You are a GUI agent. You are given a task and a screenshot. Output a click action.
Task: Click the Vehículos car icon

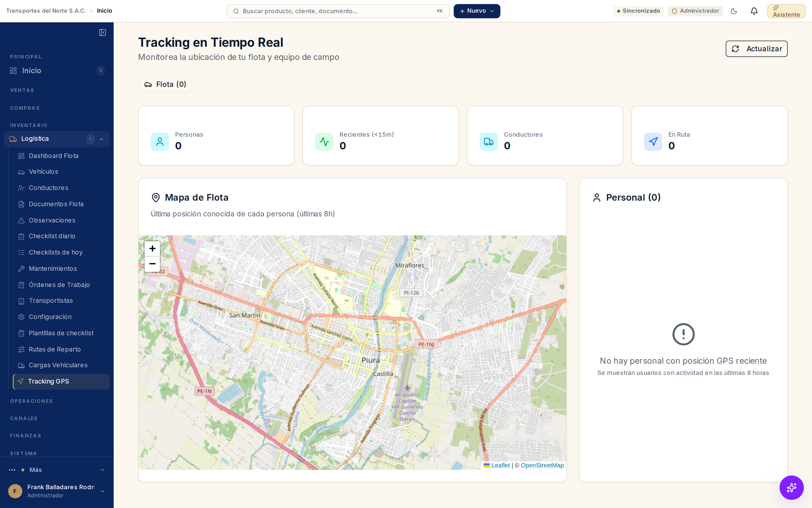click(x=21, y=172)
